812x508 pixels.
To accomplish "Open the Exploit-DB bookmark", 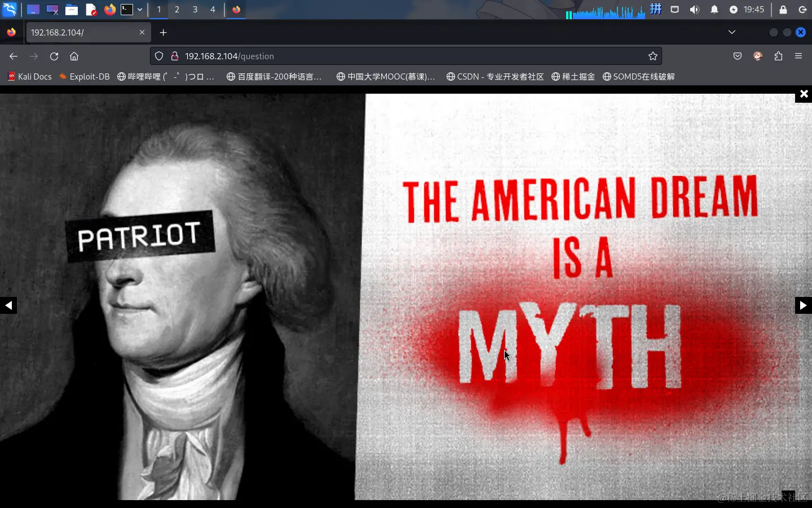I will 84,77.
